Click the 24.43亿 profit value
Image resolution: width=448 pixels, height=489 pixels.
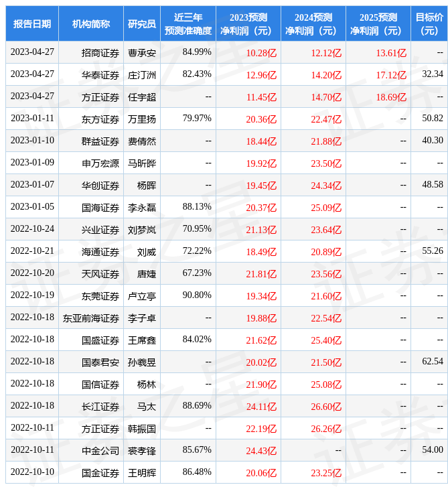click(261, 451)
